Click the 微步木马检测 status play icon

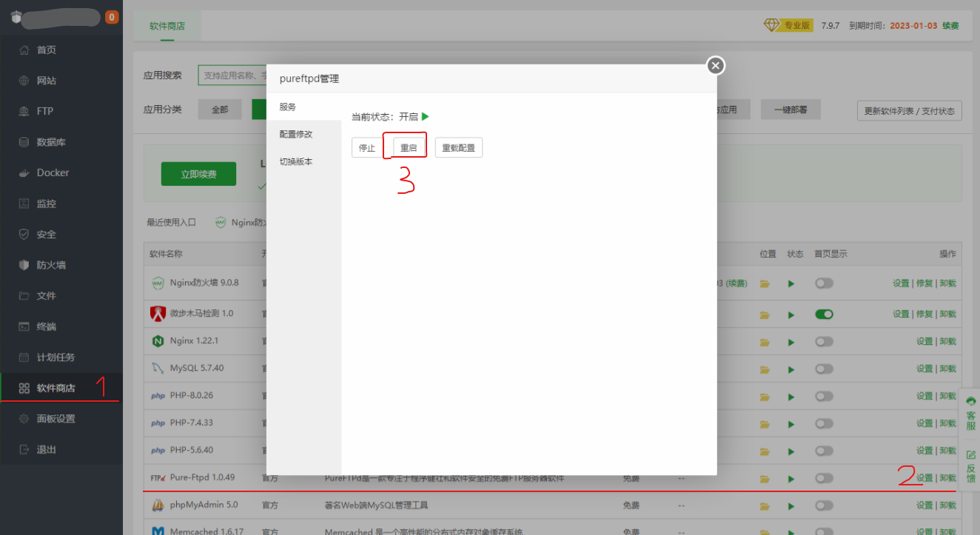click(791, 314)
